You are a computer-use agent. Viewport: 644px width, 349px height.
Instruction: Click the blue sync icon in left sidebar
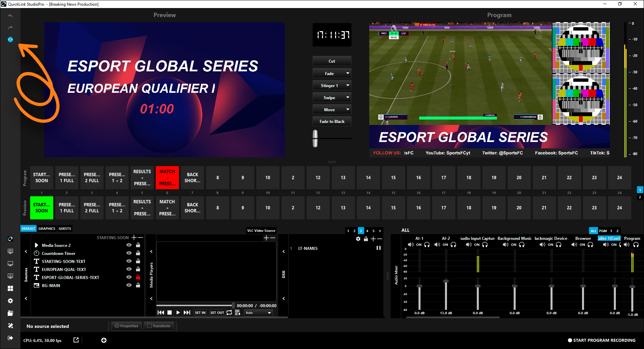10,40
